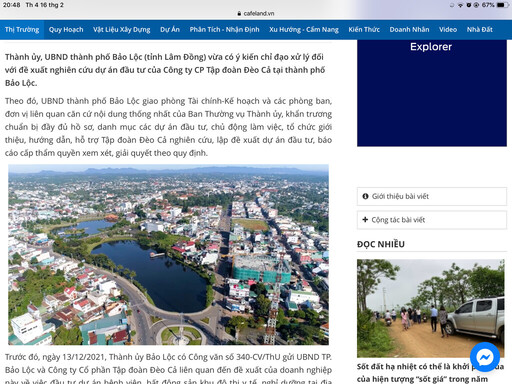
Task: Tap the Wi-Fi icon in status bar
Action: tap(460, 5)
